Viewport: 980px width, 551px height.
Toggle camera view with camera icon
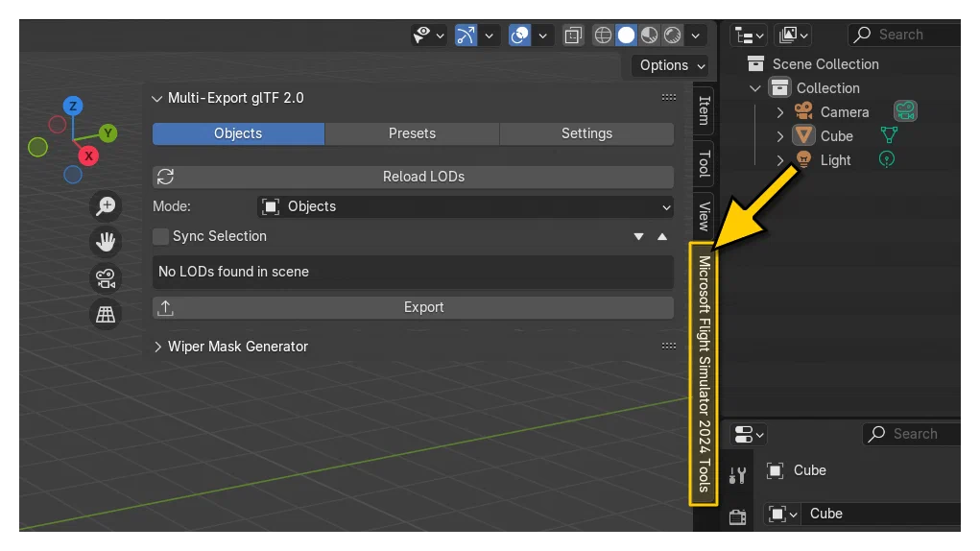tap(106, 278)
